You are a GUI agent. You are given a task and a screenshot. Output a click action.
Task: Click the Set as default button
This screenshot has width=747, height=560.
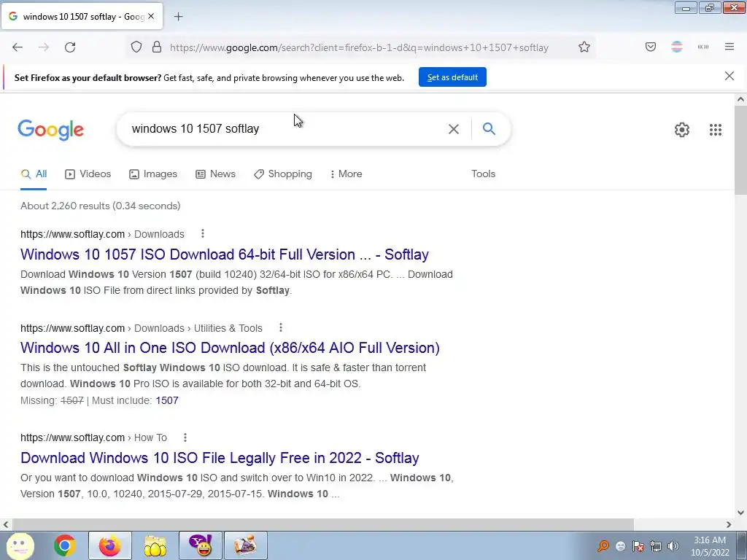click(x=452, y=77)
